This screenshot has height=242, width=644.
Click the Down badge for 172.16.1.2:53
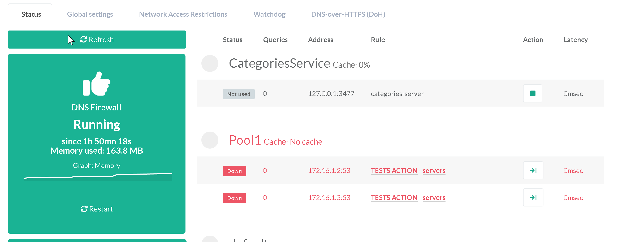click(234, 171)
